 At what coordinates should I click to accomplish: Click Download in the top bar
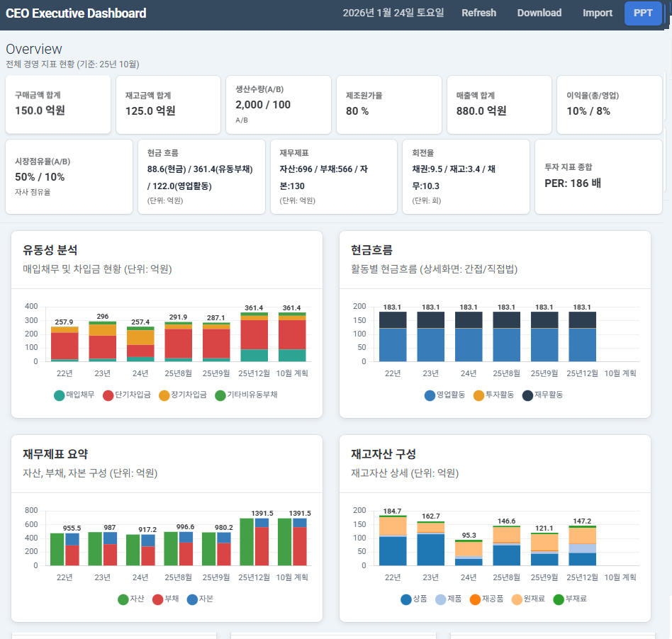pyautogui.click(x=539, y=13)
